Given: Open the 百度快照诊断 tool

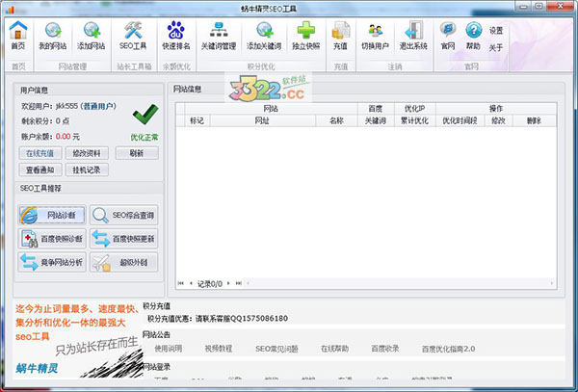Looking at the screenshot, I should (x=52, y=239).
